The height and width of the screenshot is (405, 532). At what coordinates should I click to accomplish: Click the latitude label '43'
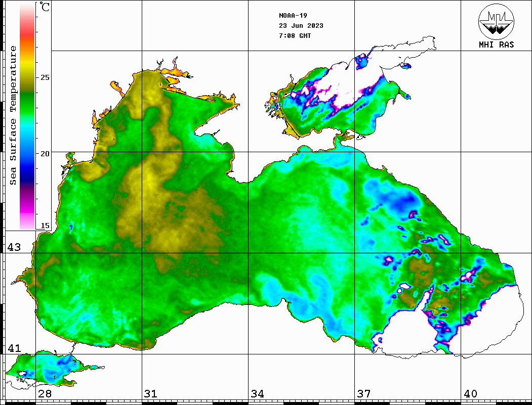pos(14,247)
